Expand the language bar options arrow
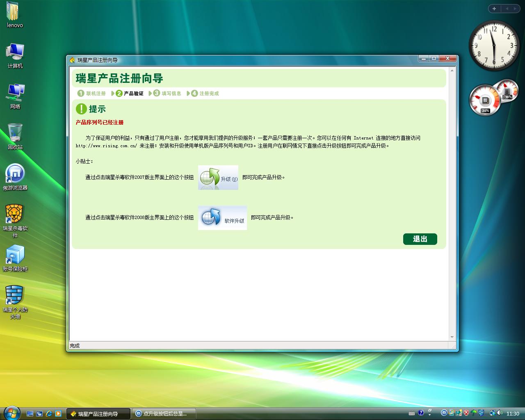Viewport: 525px width, 420px height. coord(430,415)
